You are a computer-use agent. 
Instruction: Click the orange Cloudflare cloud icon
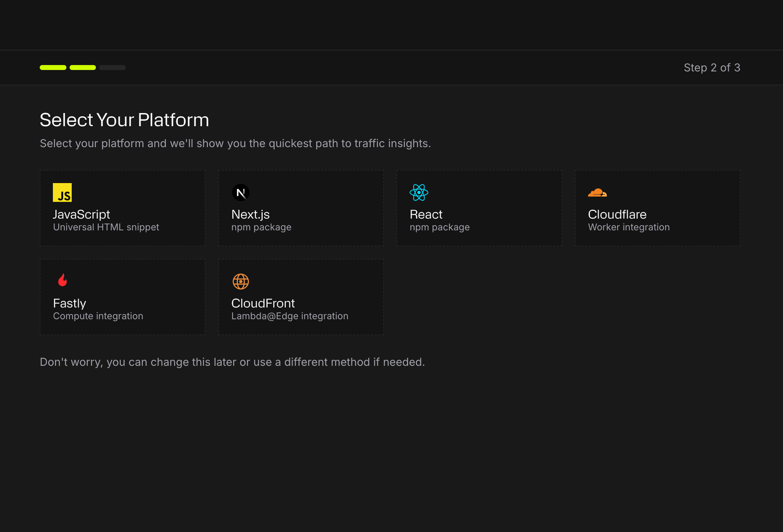click(597, 192)
